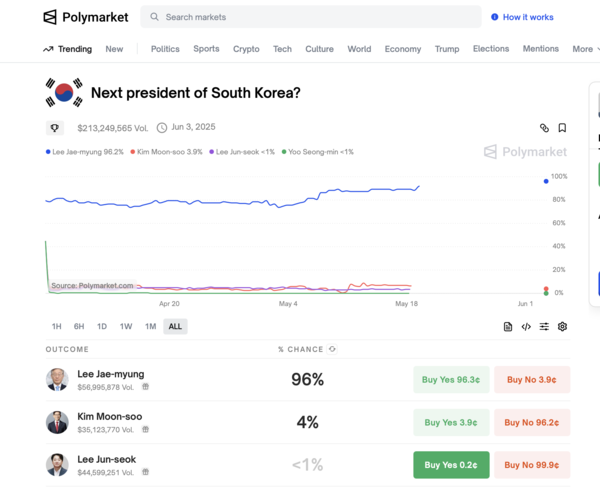Select the 1H chart time range
600x493 pixels.
[x=57, y=327]
